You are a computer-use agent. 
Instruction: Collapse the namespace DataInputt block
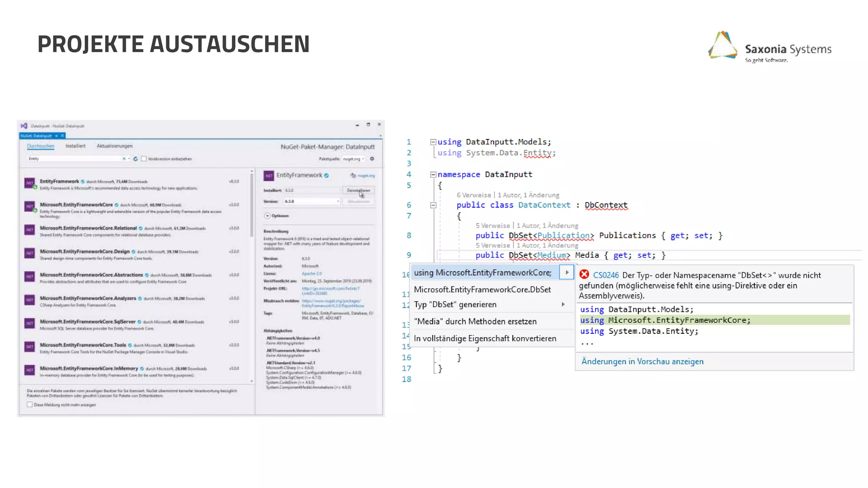pyautogui.click(x=433, y=175)
